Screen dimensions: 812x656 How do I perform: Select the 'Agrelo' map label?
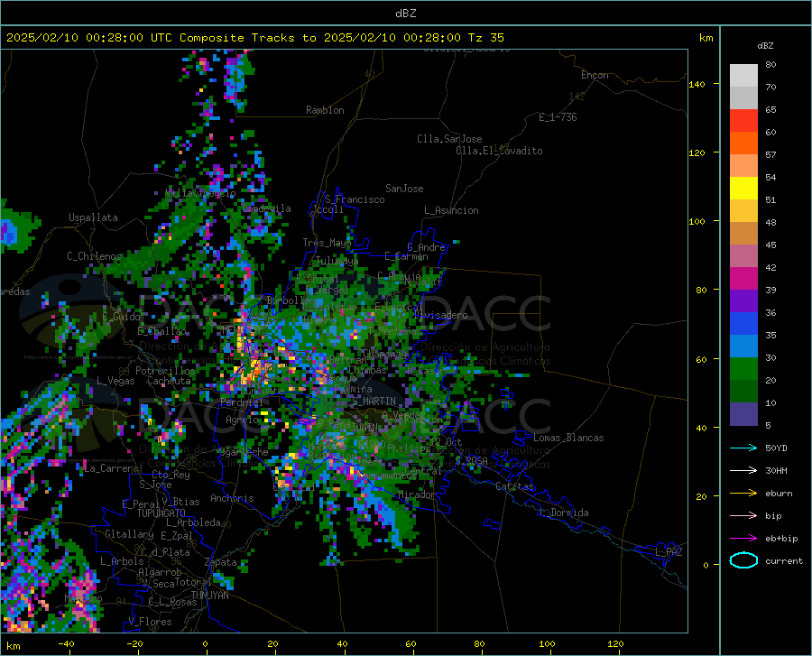coord(242,420)
